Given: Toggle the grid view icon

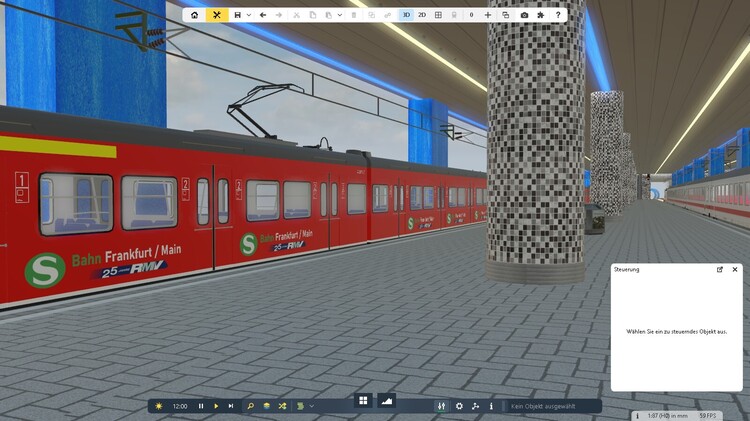Looking at the screenshot, I should pyautogui.click(x=438, y=15).
